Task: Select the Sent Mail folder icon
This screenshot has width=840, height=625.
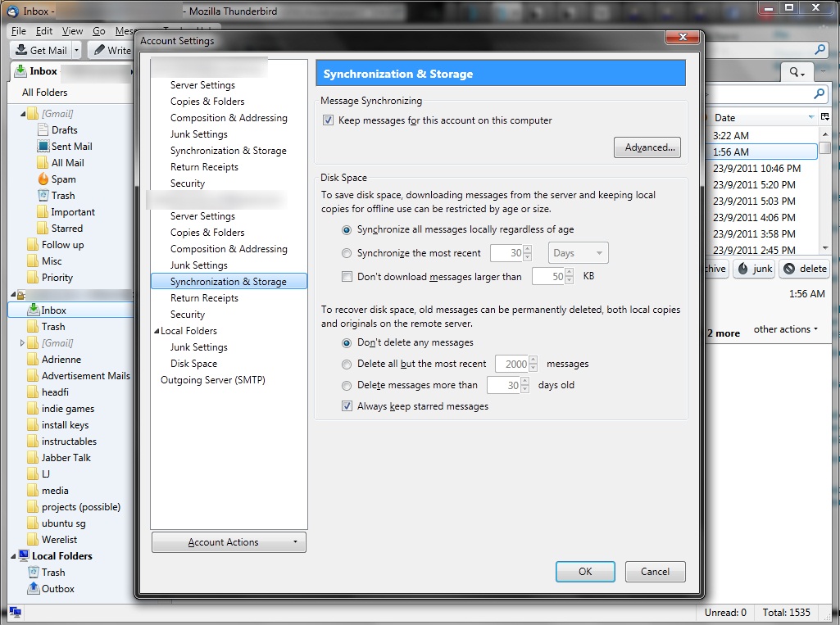Action: coord(43,146)
